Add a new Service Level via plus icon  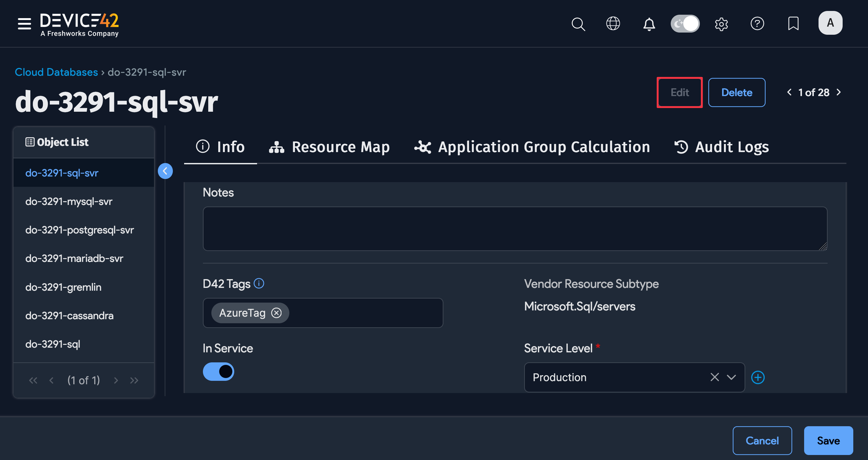coord(758,377)
